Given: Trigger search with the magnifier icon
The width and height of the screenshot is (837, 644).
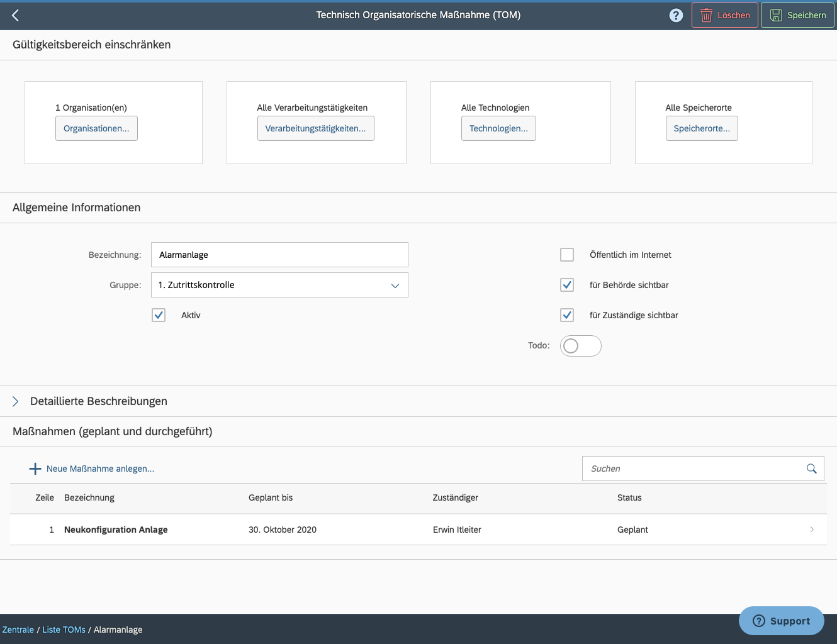Looking at the screenshot, I should [x=811, y=468].
